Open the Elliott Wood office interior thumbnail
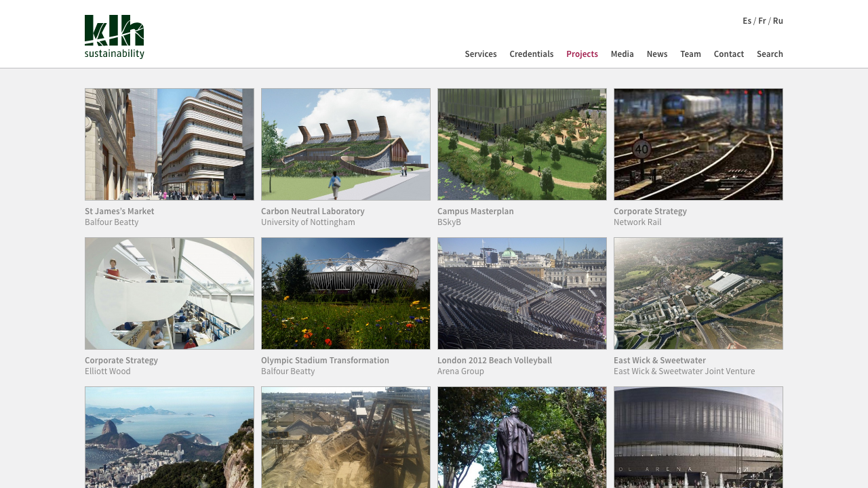868x488 pixels. (170, 293)
